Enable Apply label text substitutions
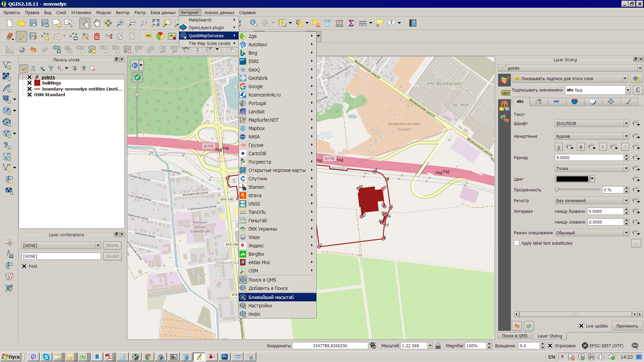The image size is (644, 362). pos(517,243)
